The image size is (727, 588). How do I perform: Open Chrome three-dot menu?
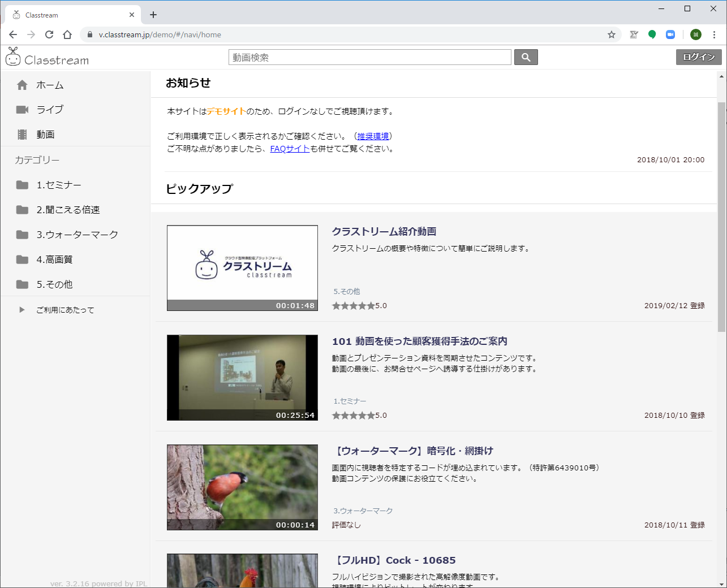click(715, 34)
